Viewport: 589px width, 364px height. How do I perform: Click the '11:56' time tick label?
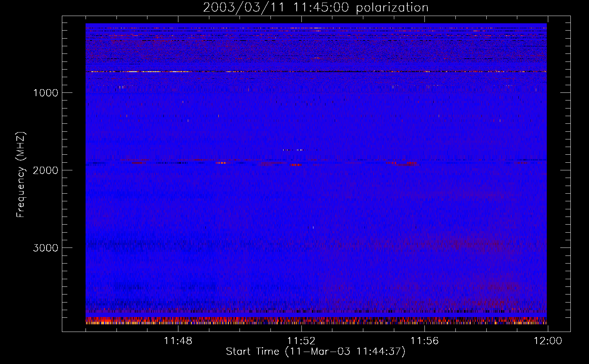coord(424,341)
